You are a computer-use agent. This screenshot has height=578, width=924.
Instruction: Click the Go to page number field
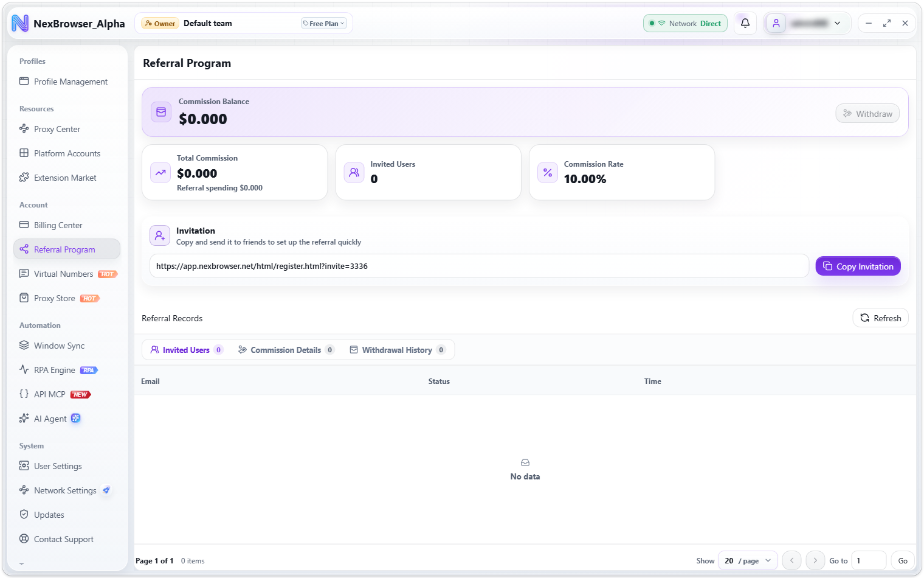(x=869, y=560)
